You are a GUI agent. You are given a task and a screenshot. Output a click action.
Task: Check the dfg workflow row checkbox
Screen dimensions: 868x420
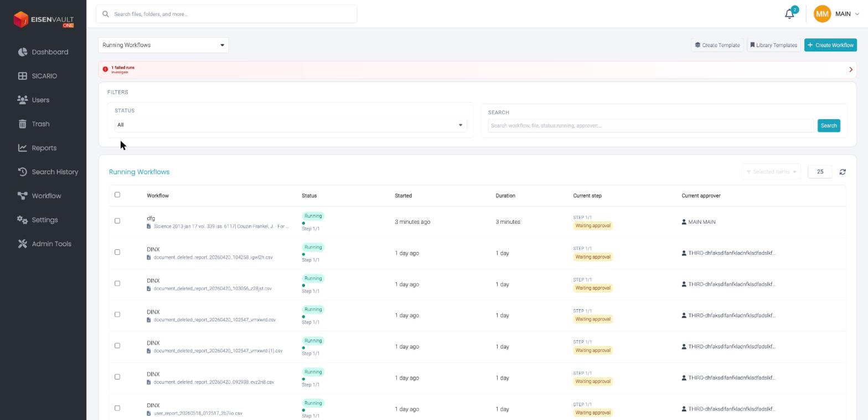coord(117,221)
